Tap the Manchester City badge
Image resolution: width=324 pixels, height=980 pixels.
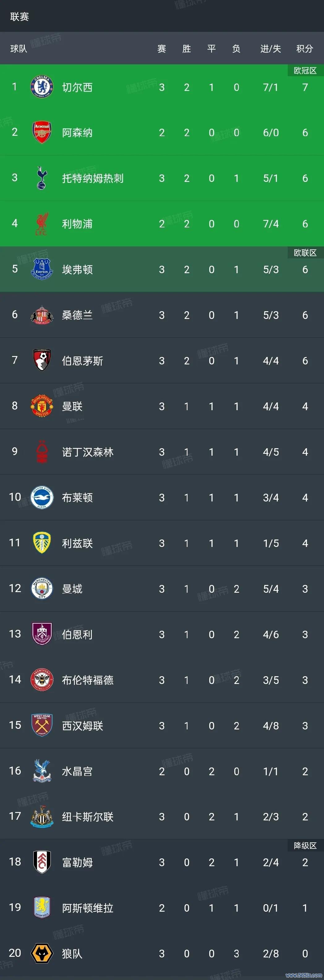(x=42, y=589)
